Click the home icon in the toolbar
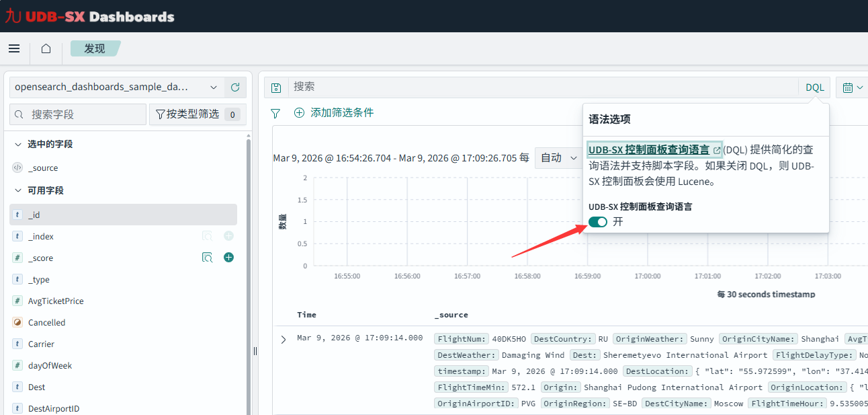This screenshot has height=415, width=868. click(45, 48)
